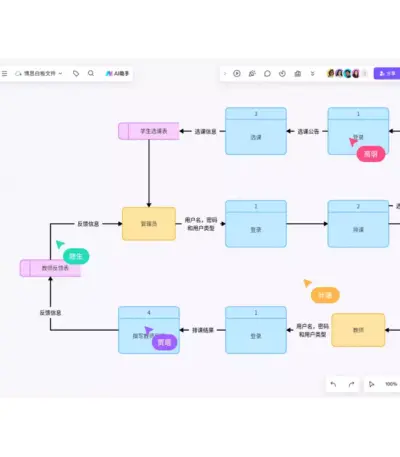The height and width of the screenshot is (457, 400).
Task: Start presentation with the play icon
Action: coord(237,74)
